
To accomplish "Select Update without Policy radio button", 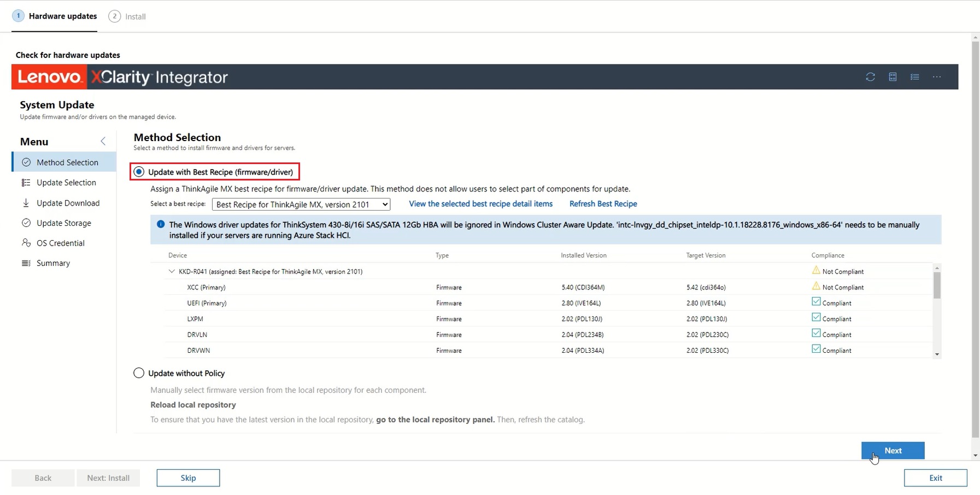I will (x=139, y=373).
